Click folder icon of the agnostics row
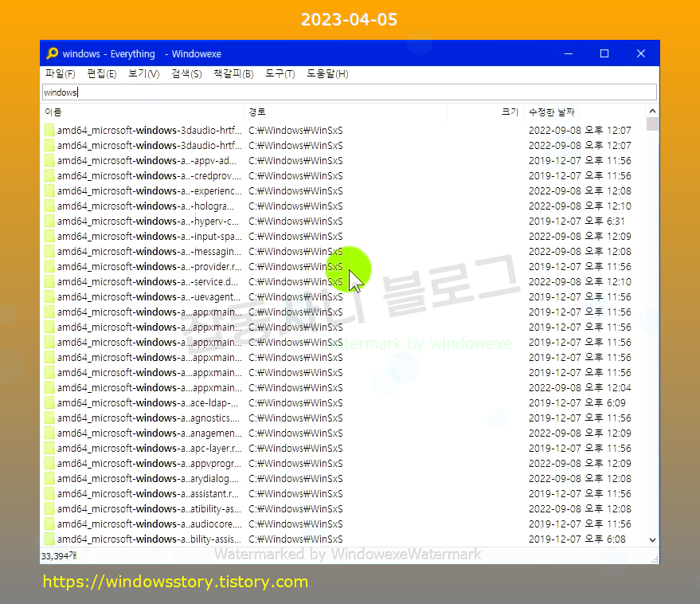Viewport: 700px width, 604px height. pos(49,418)
